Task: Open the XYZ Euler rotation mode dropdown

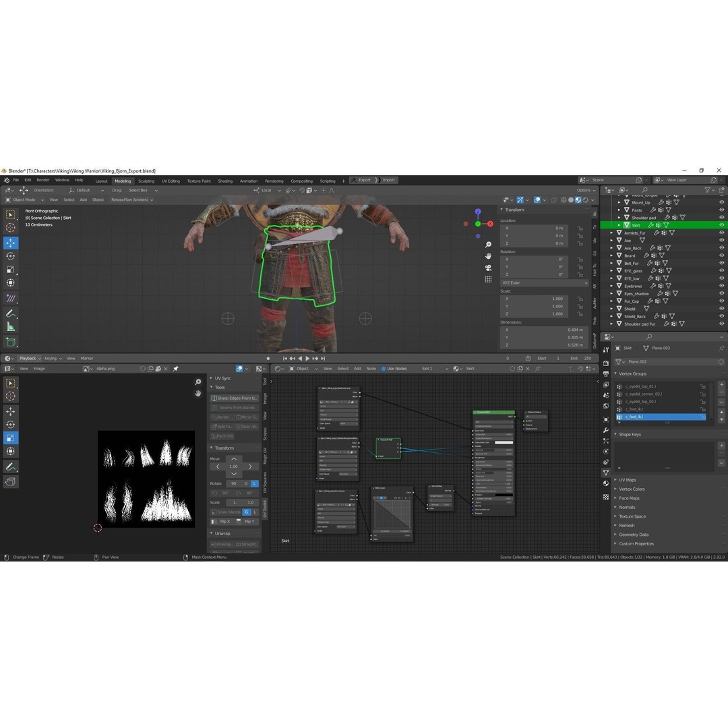Action: [544, 282]
